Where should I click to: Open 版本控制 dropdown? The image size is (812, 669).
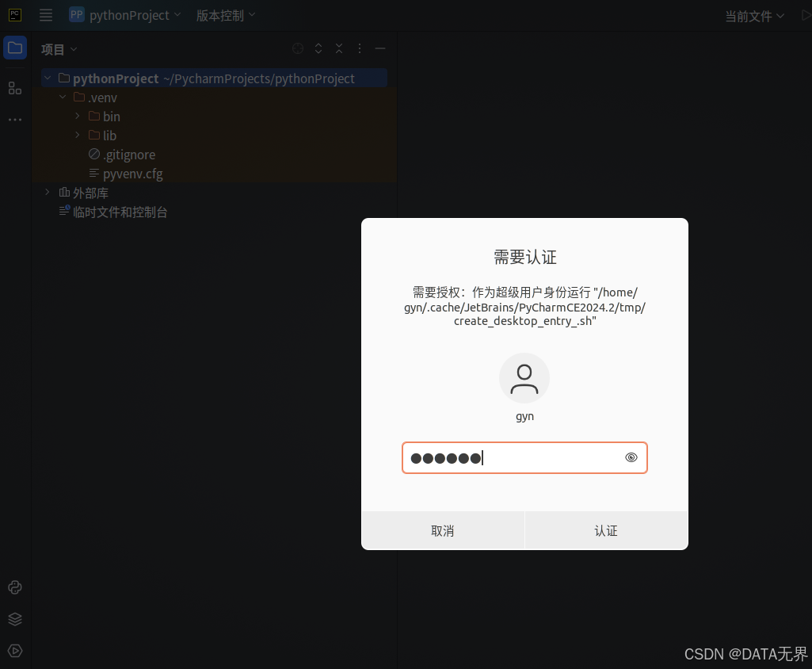click(x=226, y=16)
